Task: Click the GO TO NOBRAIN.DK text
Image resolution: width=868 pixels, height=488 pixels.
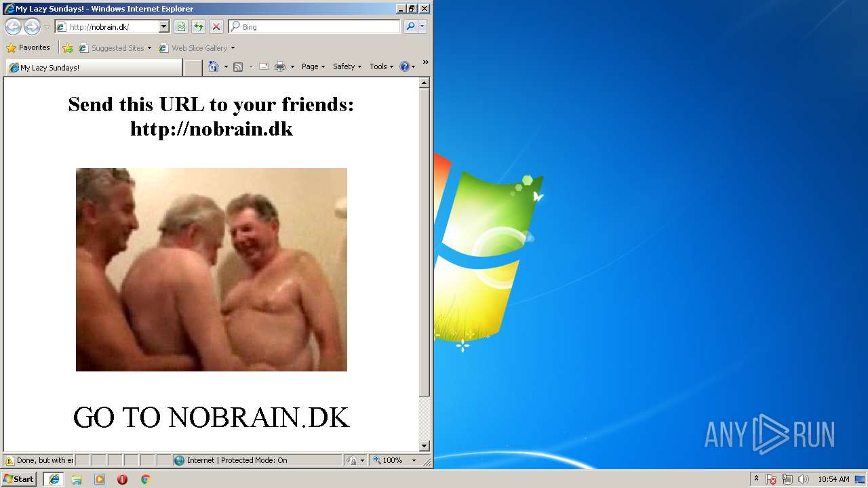Action: [212, 417]
